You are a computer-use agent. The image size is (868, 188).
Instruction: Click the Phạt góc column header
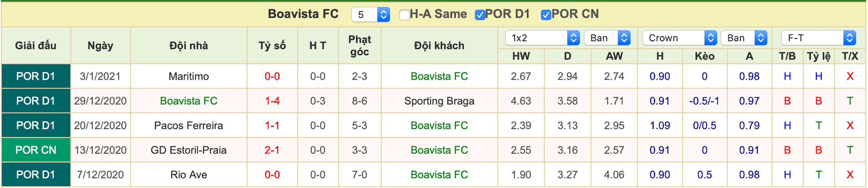pyautogui.click(x=360, y=45)
